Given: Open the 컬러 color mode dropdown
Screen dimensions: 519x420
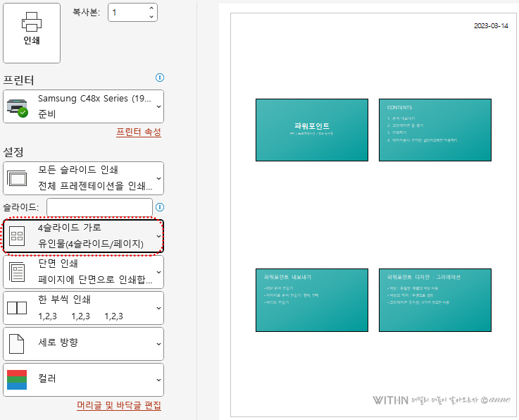Looking at the screenshot, I should click(83, 380).
